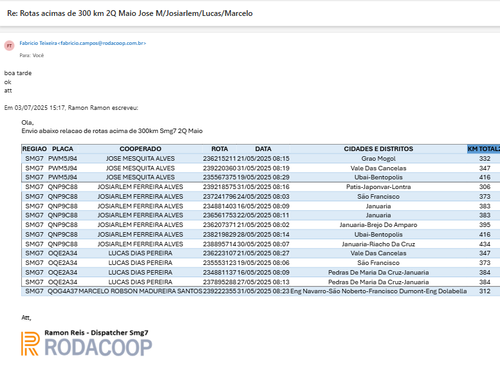
Task: Click the date '27/05/2025 08:13' cell
Action: (263, 282)
